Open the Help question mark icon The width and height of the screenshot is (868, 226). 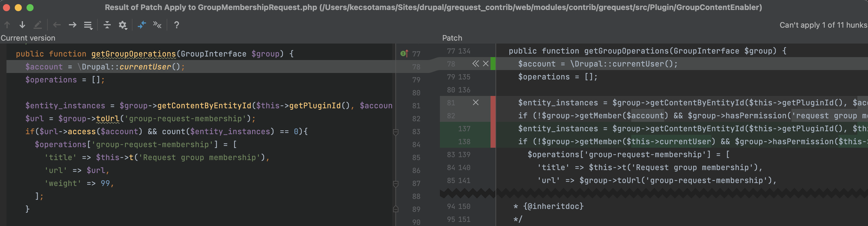point(176,25)
